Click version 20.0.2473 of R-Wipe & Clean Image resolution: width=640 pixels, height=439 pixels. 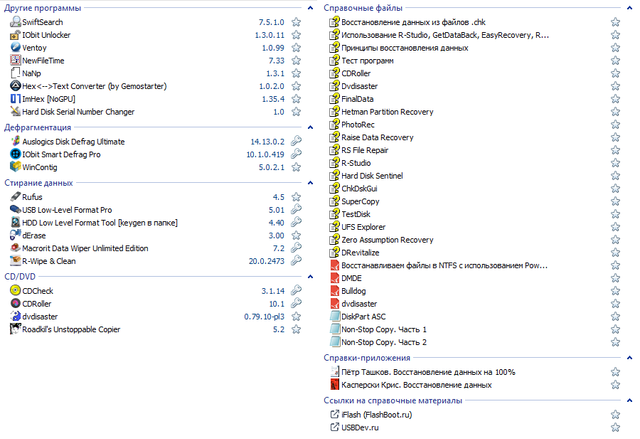(x=267, y=261)
